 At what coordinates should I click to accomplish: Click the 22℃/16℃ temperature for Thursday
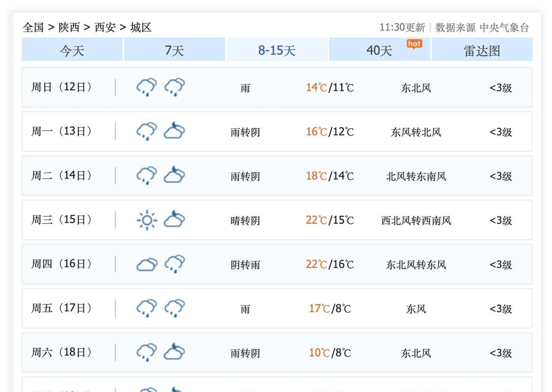pos(330,264)
